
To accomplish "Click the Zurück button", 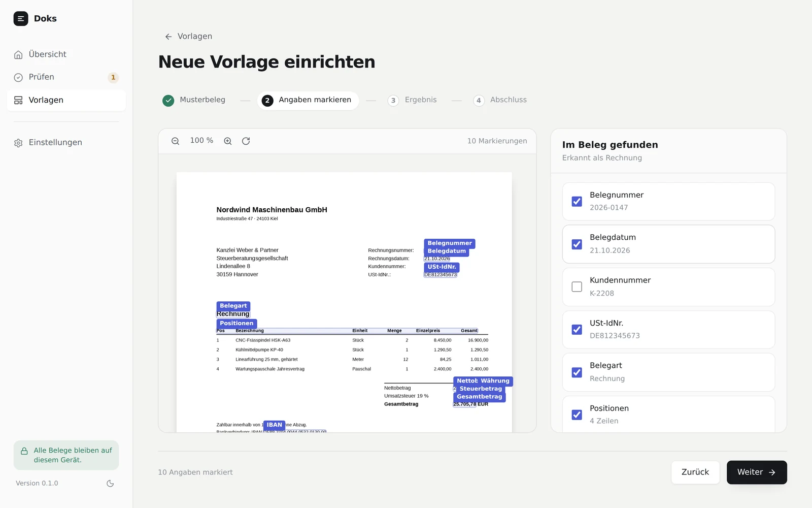I will pos(695,472).
